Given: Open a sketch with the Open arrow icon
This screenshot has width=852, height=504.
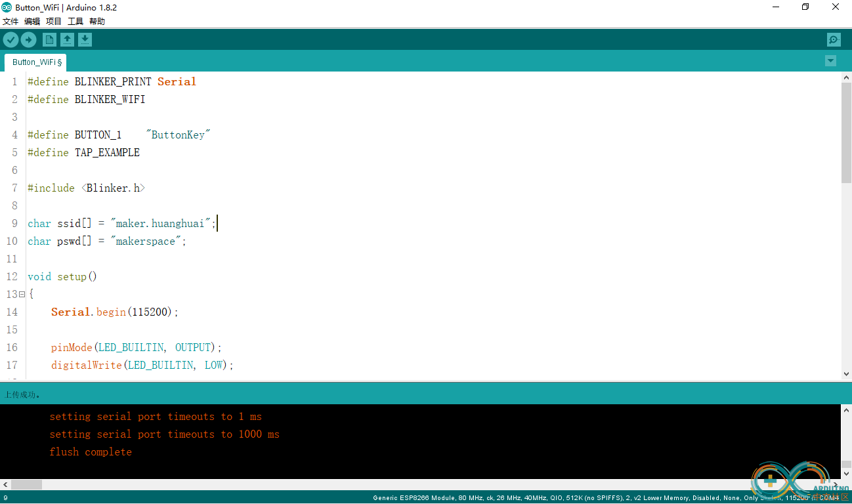Looking at the screenshot, I should point(67,40).
